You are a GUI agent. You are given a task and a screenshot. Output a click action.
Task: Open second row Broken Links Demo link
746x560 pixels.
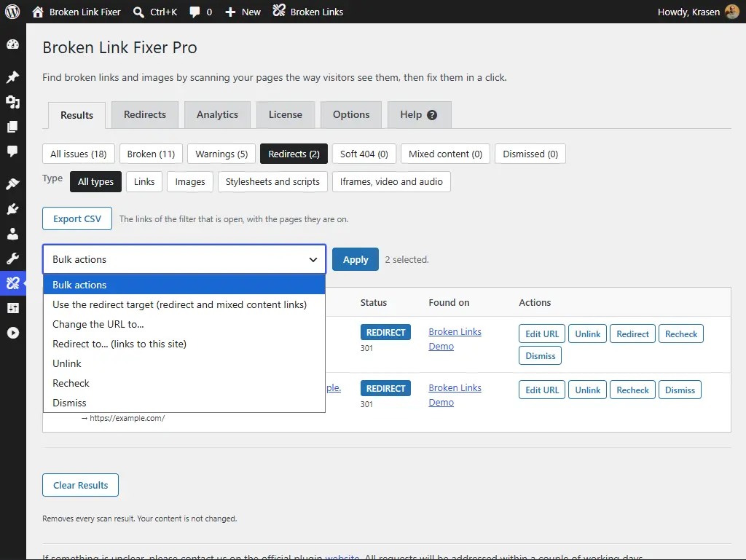click(455, 395)
